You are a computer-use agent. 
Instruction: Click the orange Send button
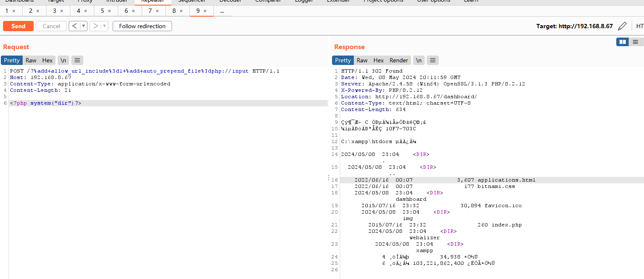[18, 26]
